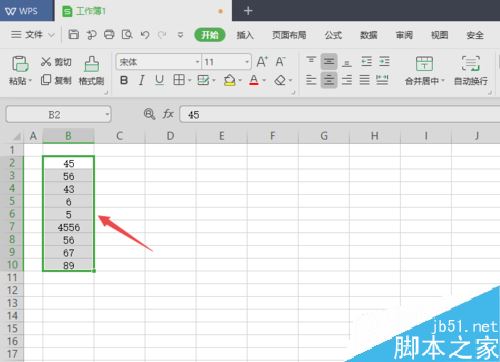500x362 pixels.
Task: Open the Paste tool
Action: pyautogui.click(x=20, y=64)
